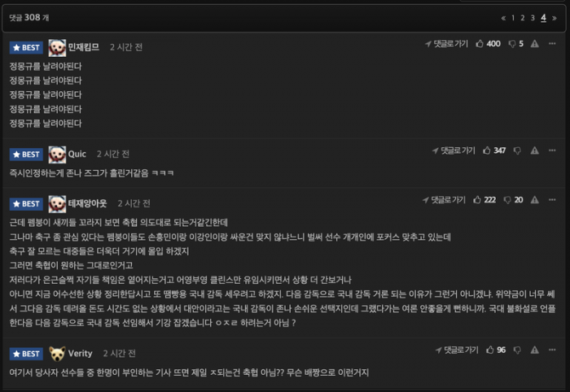Open username 민재킴므's profile
The image size is (570, 392).
pos(85,47)
